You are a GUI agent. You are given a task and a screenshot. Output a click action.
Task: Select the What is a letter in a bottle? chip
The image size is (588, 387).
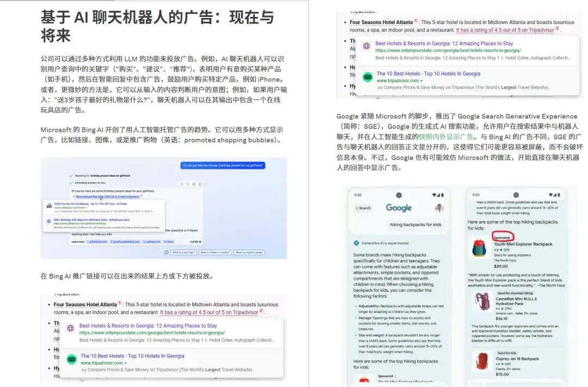(x=215, y=252)
